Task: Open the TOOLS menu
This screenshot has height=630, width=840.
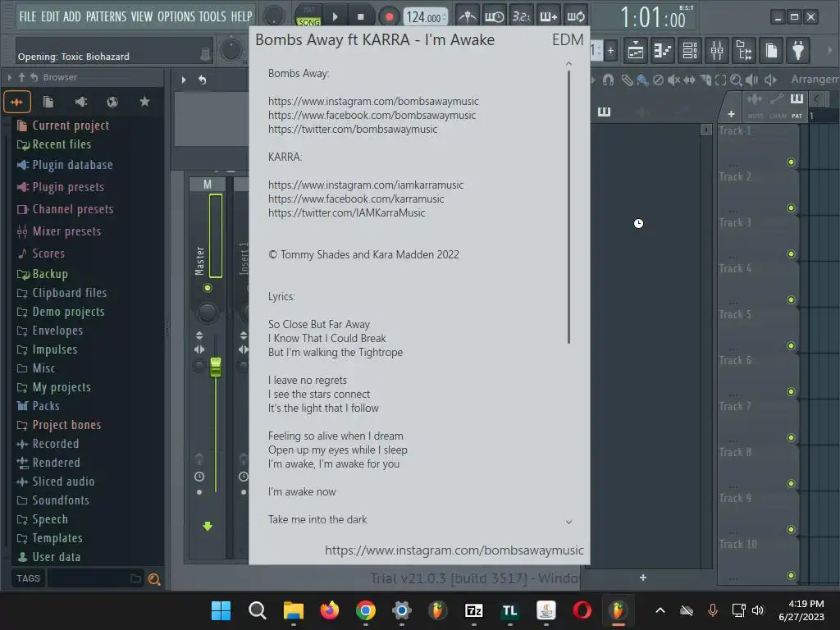Action: pyautogui.click(x=212, y=16)
